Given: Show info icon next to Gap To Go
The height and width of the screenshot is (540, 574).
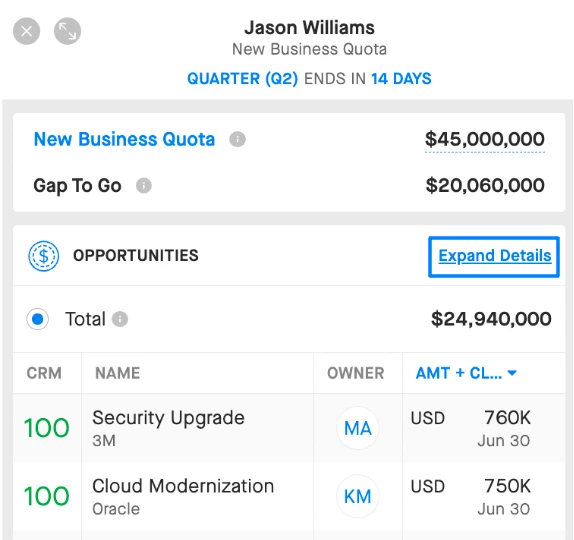Looking at the screenshot, I should point(144,186).
